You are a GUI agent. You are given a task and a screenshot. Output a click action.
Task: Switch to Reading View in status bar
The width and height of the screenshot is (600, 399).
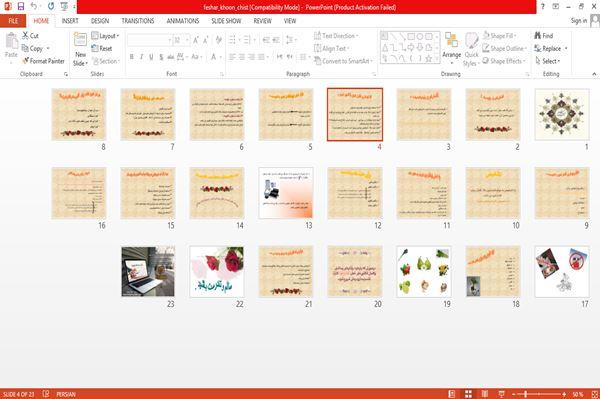[484, 394]
